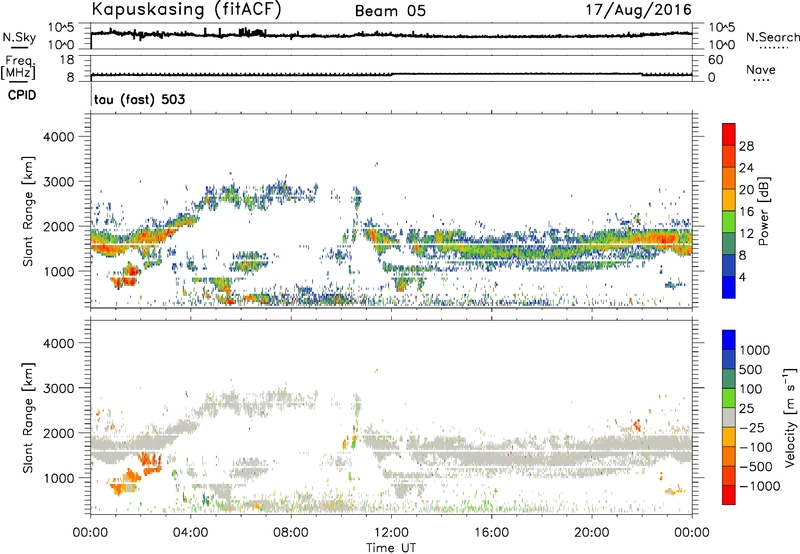Click the Power [dB] colorbar title
Image resolution: width=800 pixels, height=554 pixels.
coord(764,211)
